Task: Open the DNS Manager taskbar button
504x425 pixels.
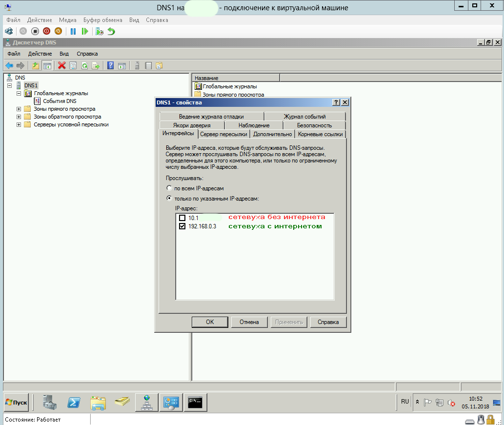Action: [147, 402]
